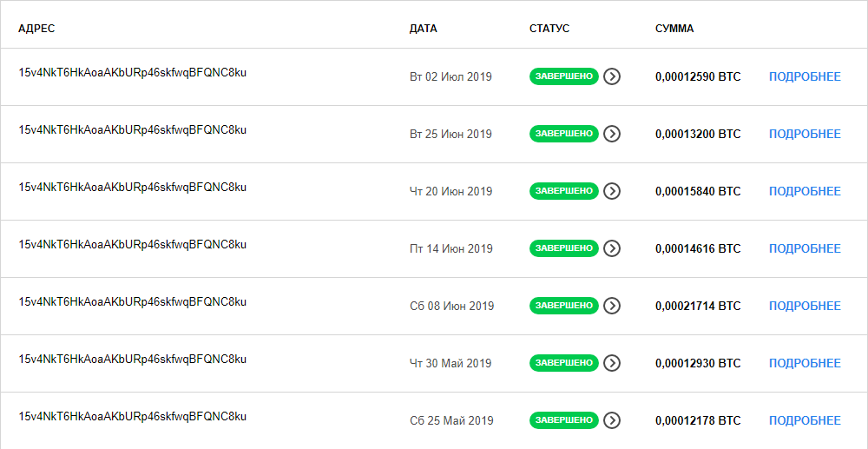Click circled chevron for 30 Май 2019 payout
The height and width of the screenshot is (449, 868).
(612, 363)
